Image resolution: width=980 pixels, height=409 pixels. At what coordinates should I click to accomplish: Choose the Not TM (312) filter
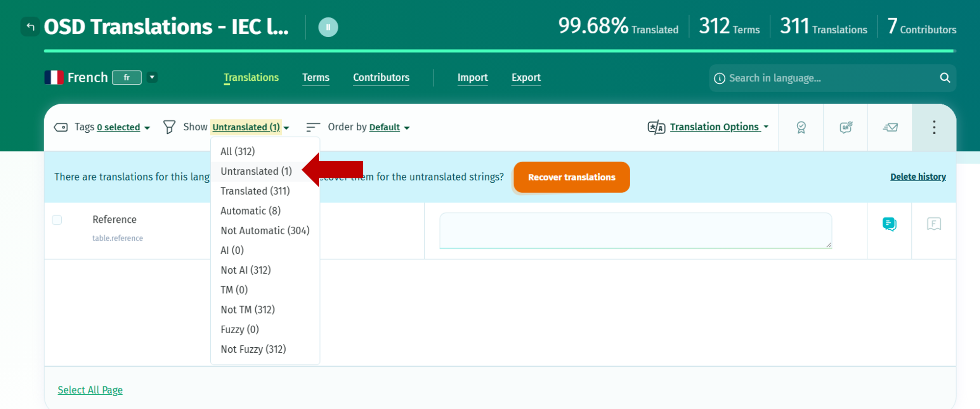[265, 310]
